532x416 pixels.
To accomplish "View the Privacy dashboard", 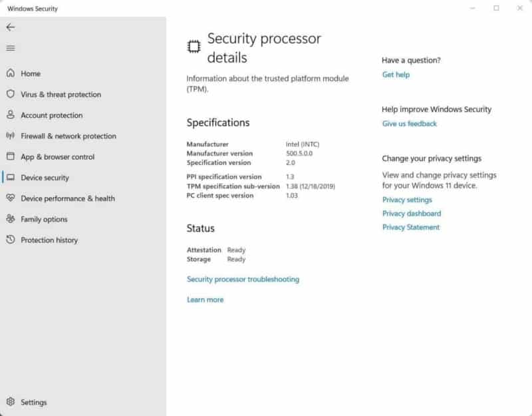I will pos(411,213).
